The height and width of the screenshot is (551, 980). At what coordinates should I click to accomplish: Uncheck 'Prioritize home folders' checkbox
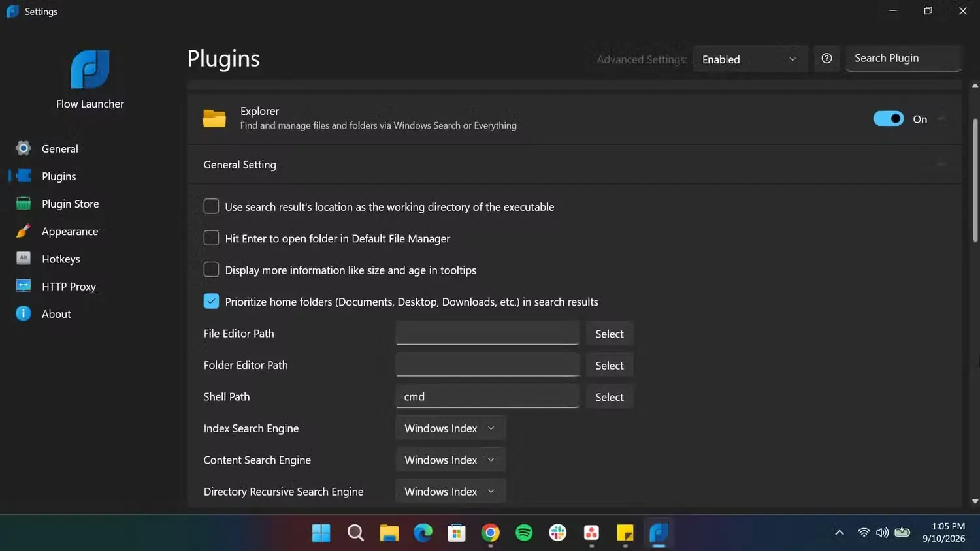(211, 301)
